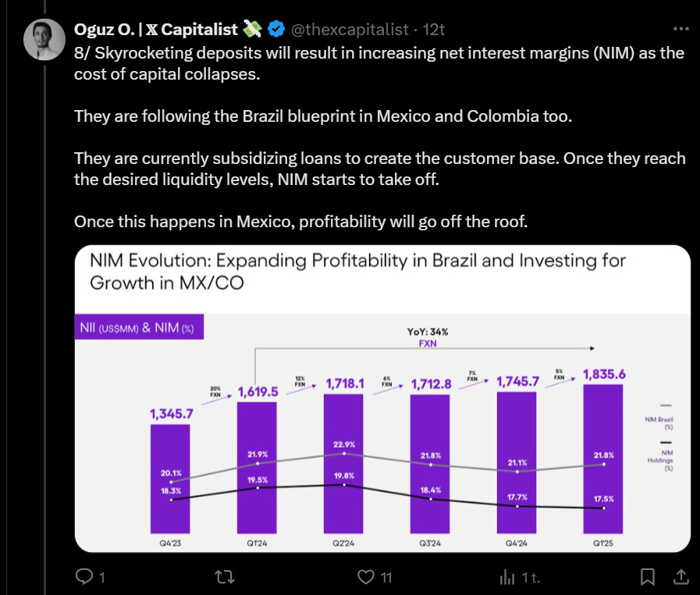Open the views analytics bar icon
The height and width of the screenshot is (595, 700).
(x=506, y=577)
